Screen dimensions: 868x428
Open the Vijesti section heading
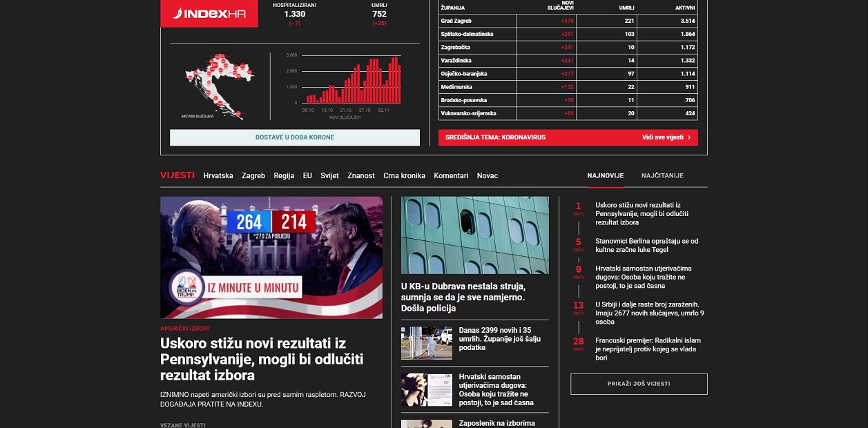pos(177,175)
